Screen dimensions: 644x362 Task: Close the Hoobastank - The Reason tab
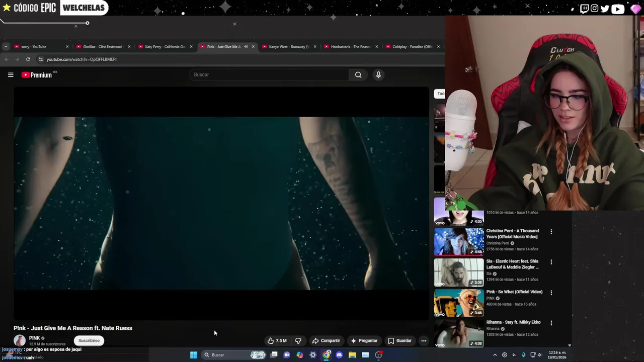[376, 47]
